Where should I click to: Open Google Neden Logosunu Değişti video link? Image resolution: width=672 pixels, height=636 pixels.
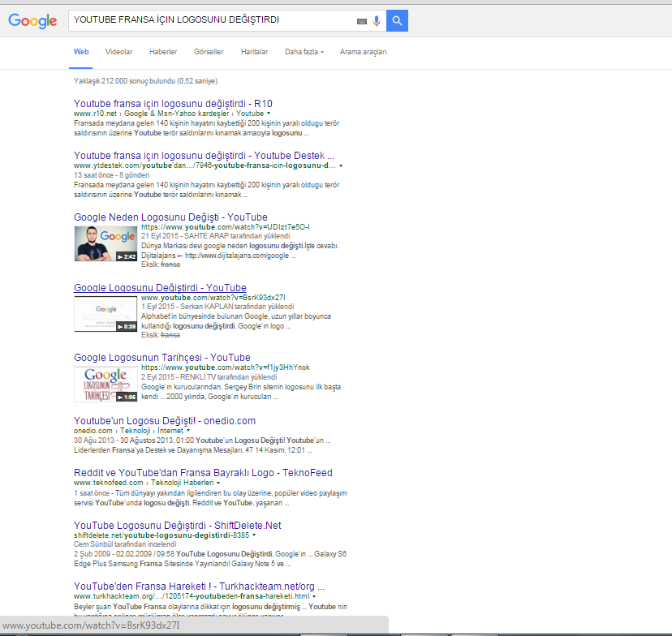pos(170,217)
